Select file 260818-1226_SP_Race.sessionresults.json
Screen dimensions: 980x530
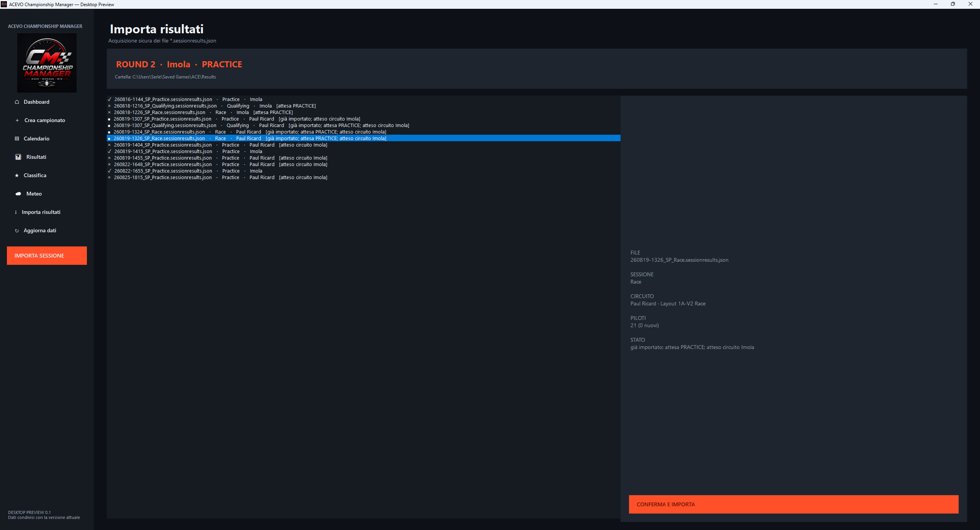pyautogui.click(x=364, y=113)
